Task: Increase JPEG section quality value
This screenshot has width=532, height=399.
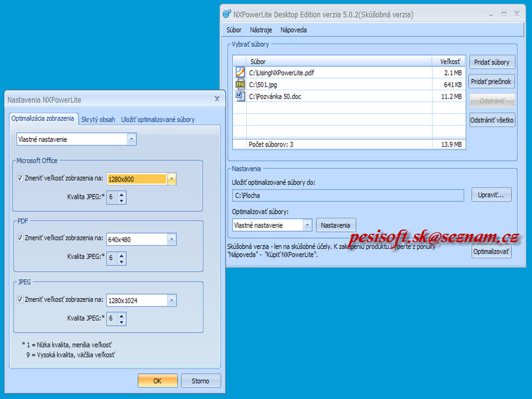Action: [122, 315]
